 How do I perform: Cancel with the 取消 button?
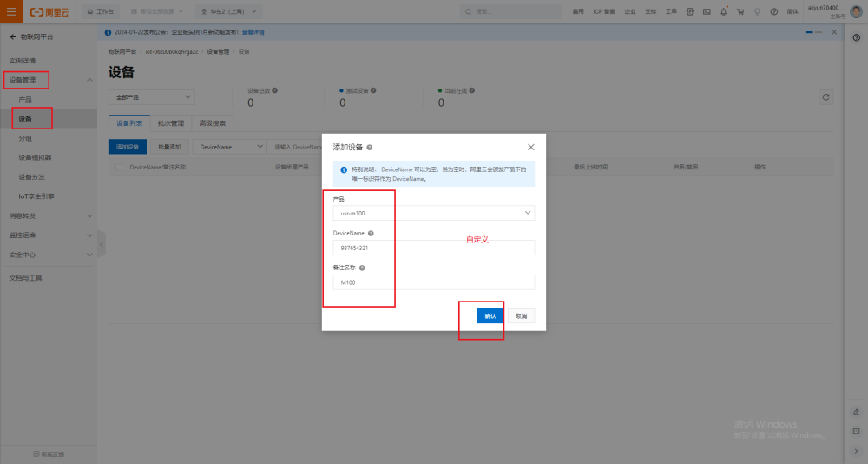pos(521,316)
